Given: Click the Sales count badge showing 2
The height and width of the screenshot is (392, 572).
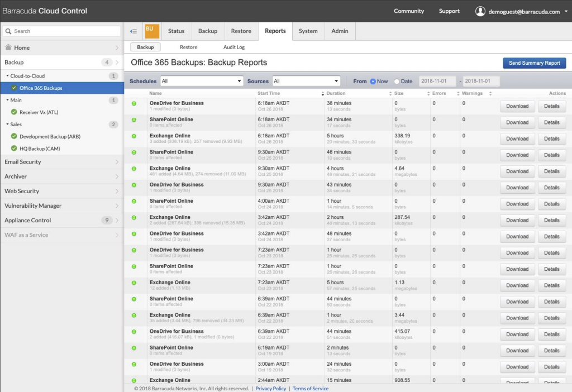Looking at the screenshot, I should tap(113, 125).
